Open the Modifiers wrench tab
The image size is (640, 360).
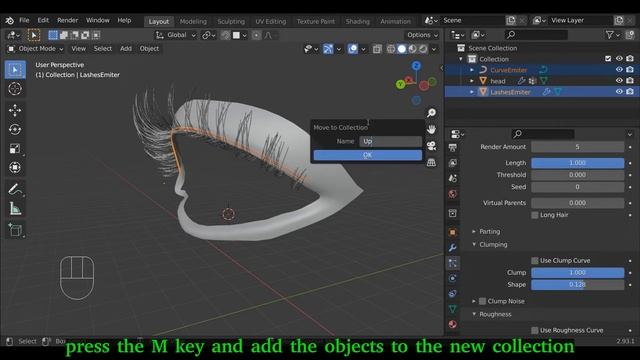(453, 248)
